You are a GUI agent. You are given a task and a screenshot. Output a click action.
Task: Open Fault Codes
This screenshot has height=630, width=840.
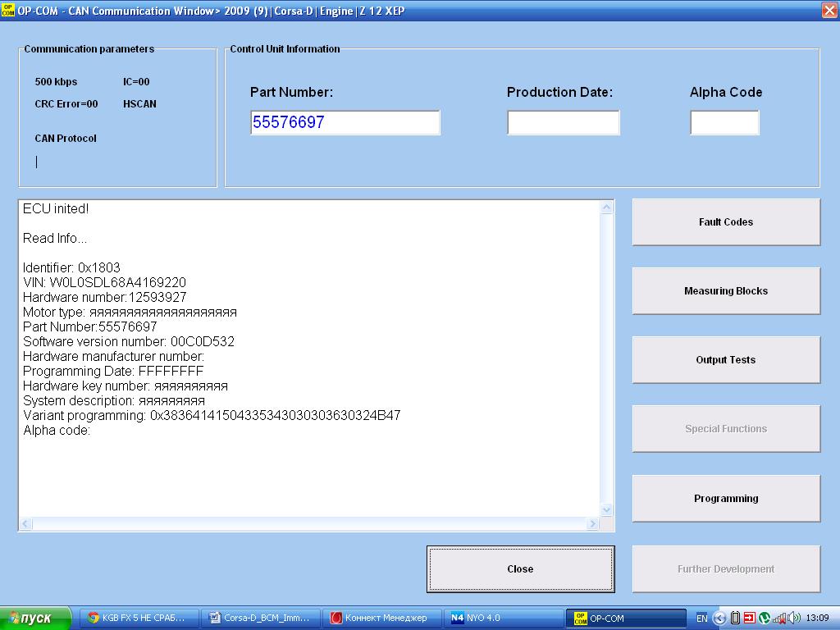tap(726, 222)
